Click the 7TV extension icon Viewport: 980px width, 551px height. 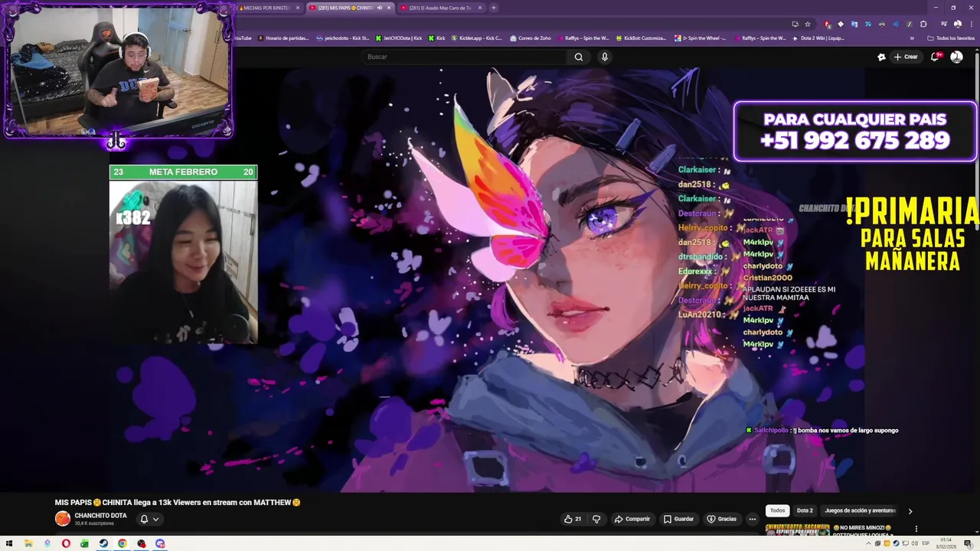tap(868, 24)
